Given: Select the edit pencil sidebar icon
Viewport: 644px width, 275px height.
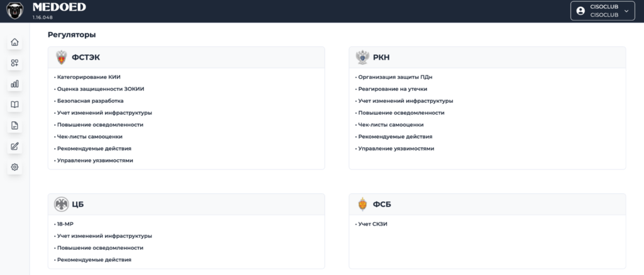Looking at the screenshot, I should pos(15,146).
